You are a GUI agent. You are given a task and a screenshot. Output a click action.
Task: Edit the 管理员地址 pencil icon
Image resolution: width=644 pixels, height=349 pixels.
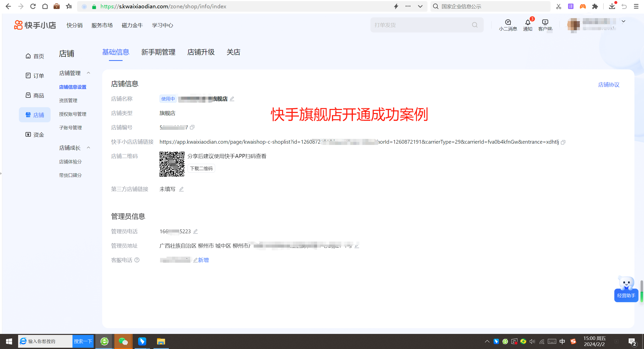click(x=357, y=246)
